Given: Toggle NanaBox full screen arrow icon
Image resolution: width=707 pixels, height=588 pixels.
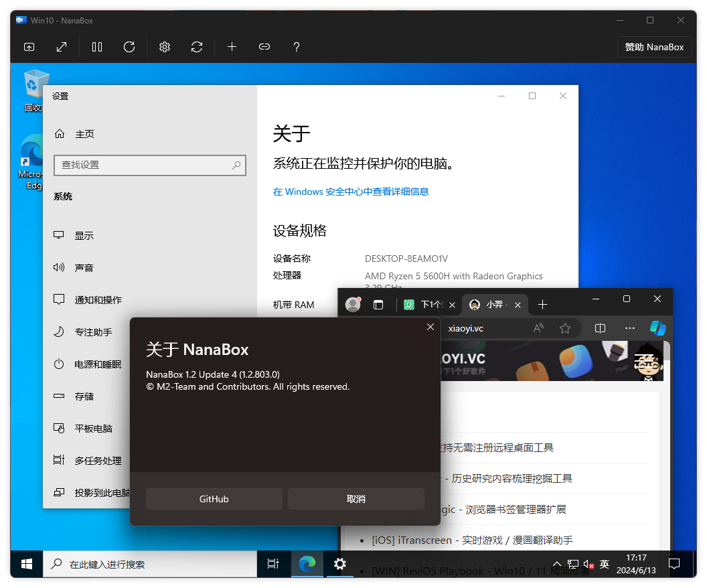Looking at the screenshot, I should coord(62,47).
